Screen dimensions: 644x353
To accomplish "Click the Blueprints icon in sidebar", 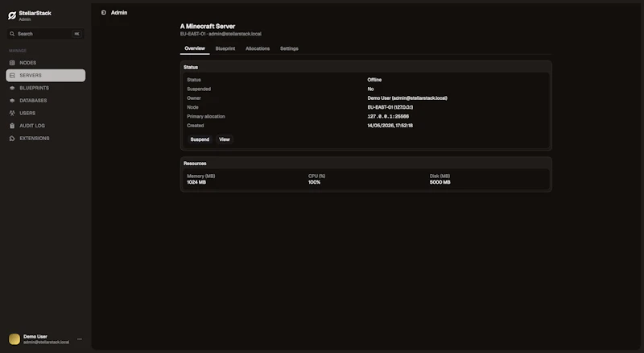I will [x=12, y=88].
